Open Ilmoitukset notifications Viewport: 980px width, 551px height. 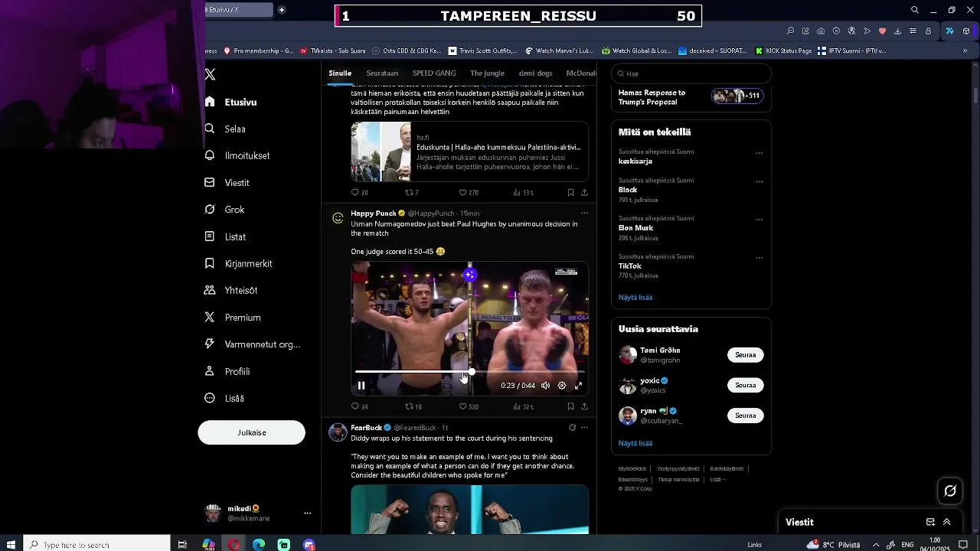(x=237, y=155)
